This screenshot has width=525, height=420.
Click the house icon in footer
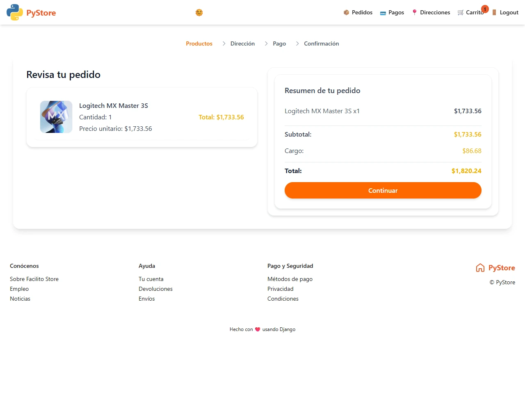coord(480,268)
